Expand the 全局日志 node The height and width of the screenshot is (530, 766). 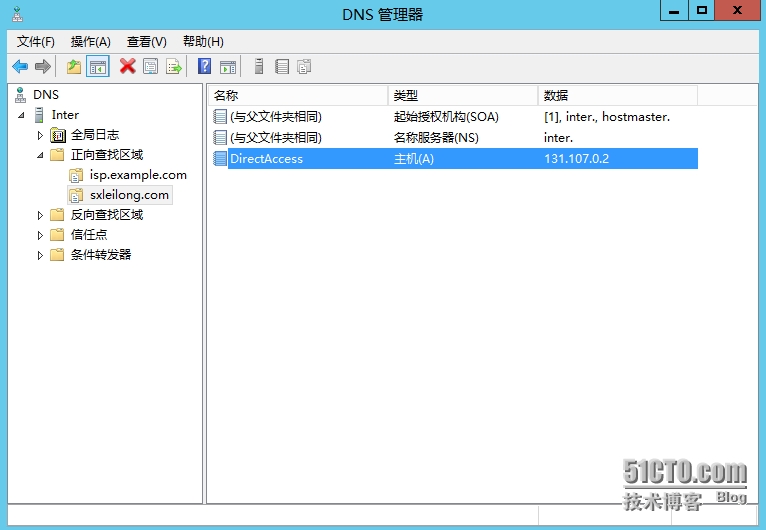coord(40,135)
